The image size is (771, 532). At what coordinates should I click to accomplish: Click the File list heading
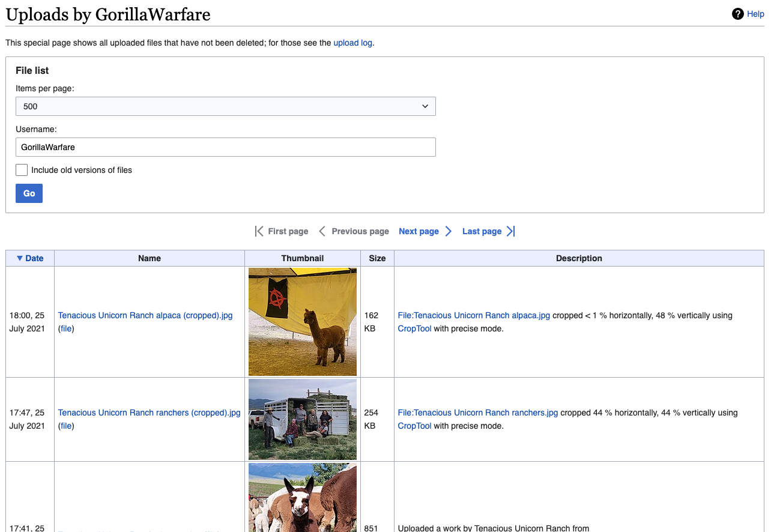coord(32,70)
